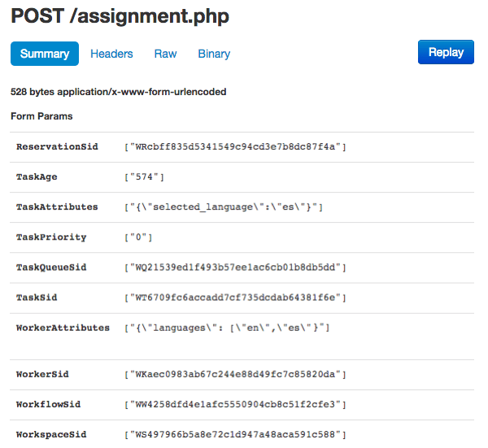Click the Form Params heading

pos(41,116)
